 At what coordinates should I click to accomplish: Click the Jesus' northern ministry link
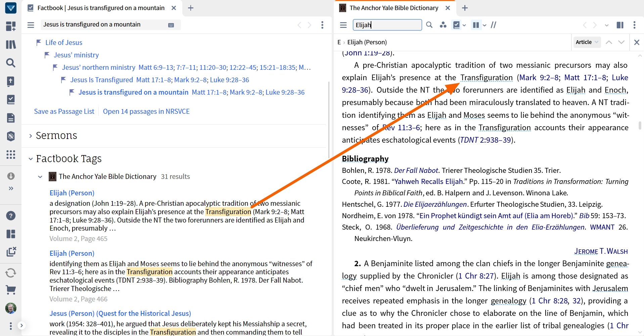point(98,67)
